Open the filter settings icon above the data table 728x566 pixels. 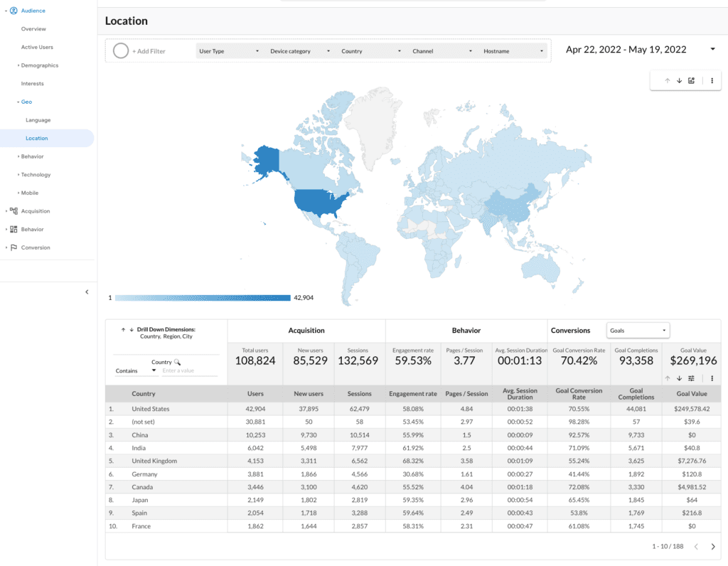coord(692,378)
